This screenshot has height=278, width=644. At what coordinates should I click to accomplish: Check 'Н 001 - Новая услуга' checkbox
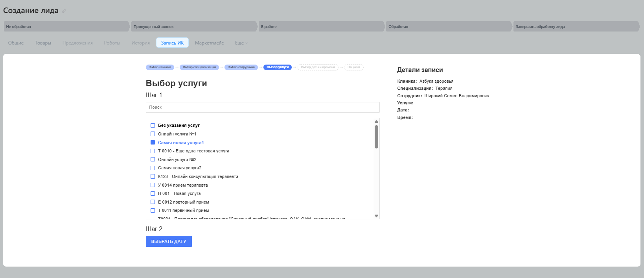pyautogui.click(x=153, y=193)
